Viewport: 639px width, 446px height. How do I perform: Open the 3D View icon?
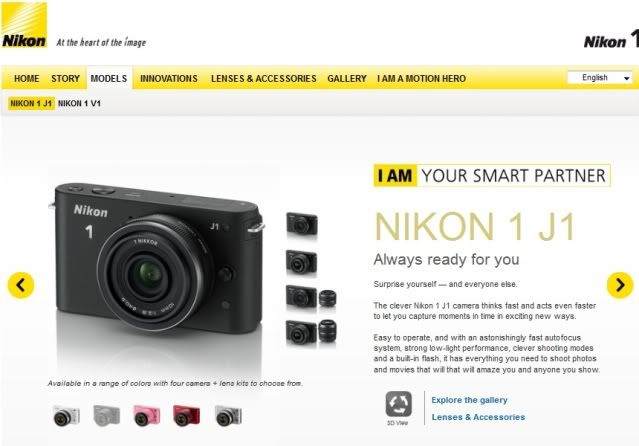(399, 404)
